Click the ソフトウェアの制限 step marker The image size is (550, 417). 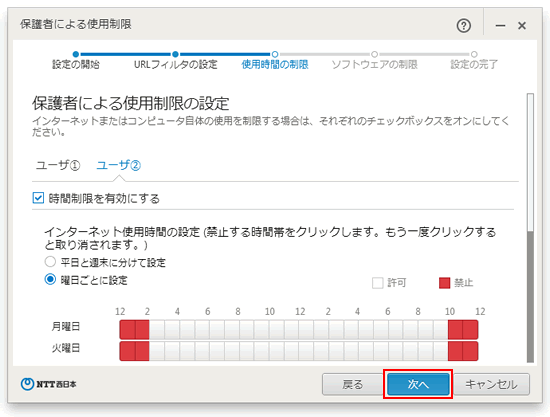point(374,54)
